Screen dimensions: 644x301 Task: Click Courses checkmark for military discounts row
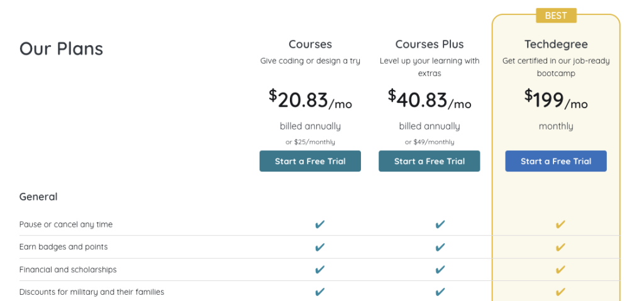click(x=319, y=292)
